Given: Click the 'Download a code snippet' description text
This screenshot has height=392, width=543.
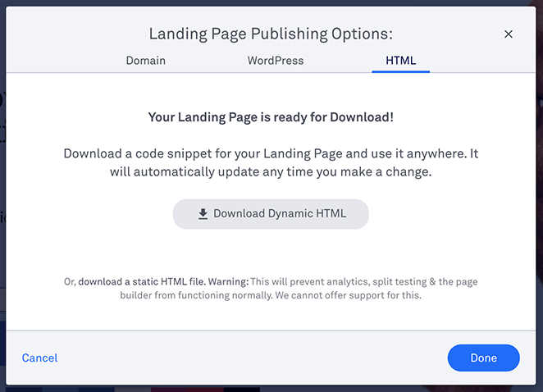Looking at the screenshot, I should tap(271, 162).
